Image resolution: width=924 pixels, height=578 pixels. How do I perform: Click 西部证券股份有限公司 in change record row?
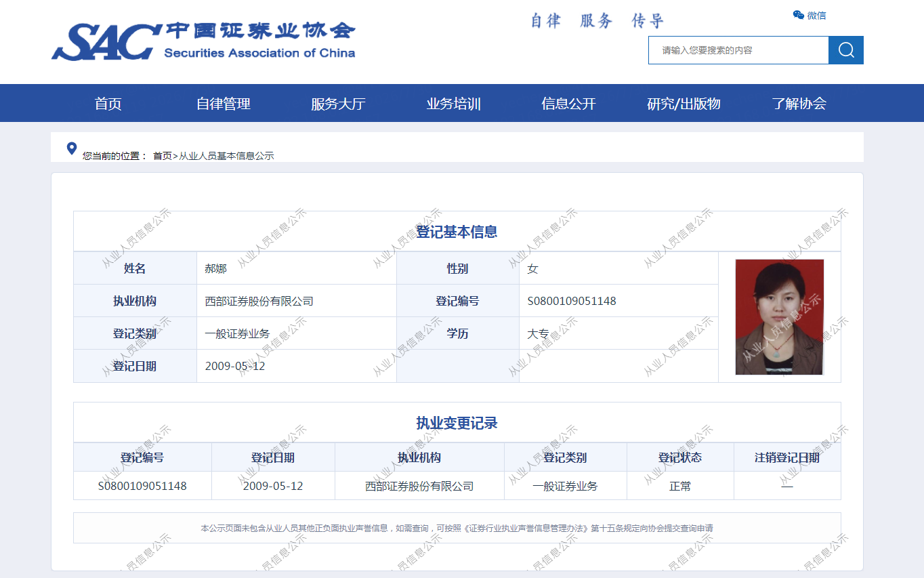(419, 487)
